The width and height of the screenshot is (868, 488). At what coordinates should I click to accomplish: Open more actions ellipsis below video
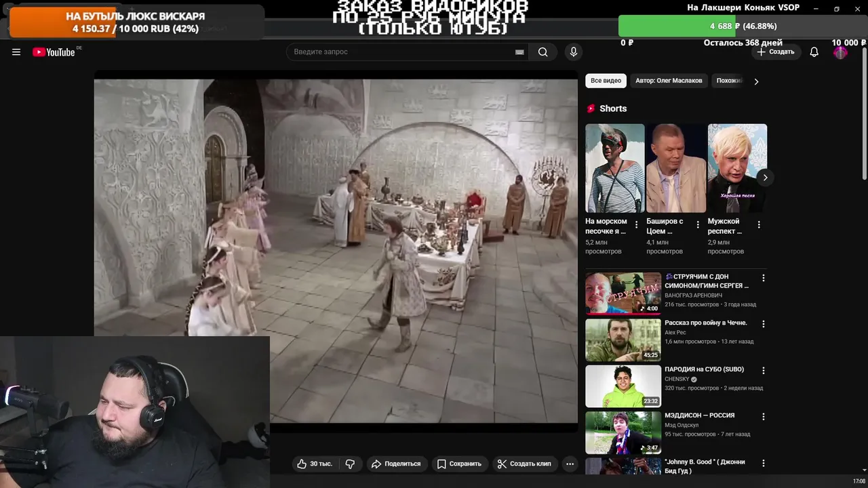click(x=570, y=464)
